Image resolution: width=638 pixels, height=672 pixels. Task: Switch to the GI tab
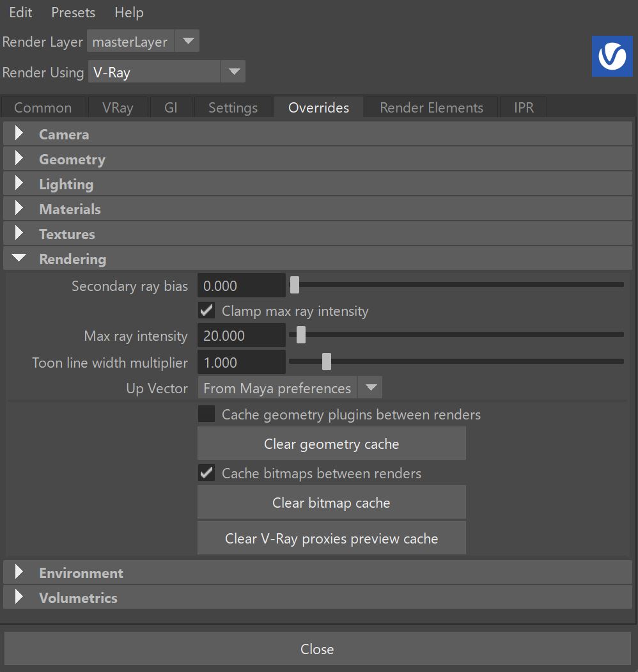pos(171,107)
